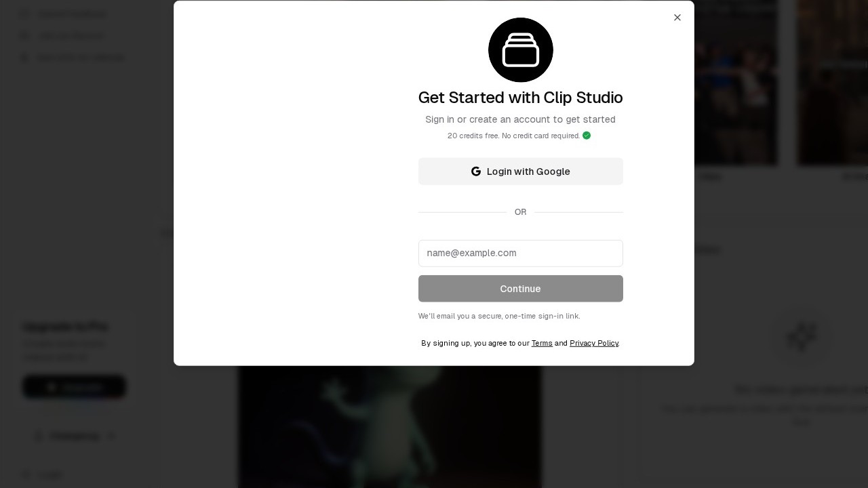Click the second sidebar navigation icon

[x=25, y=36]
